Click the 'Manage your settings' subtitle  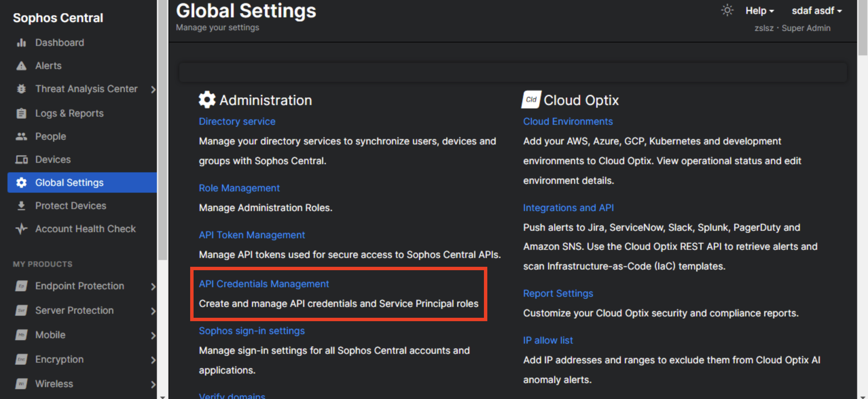[217, 28]
